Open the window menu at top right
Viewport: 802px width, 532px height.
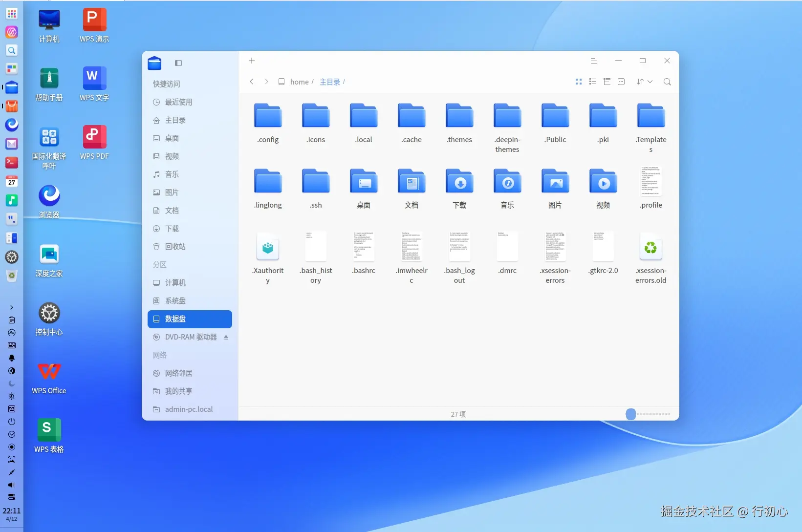(594, 61)
